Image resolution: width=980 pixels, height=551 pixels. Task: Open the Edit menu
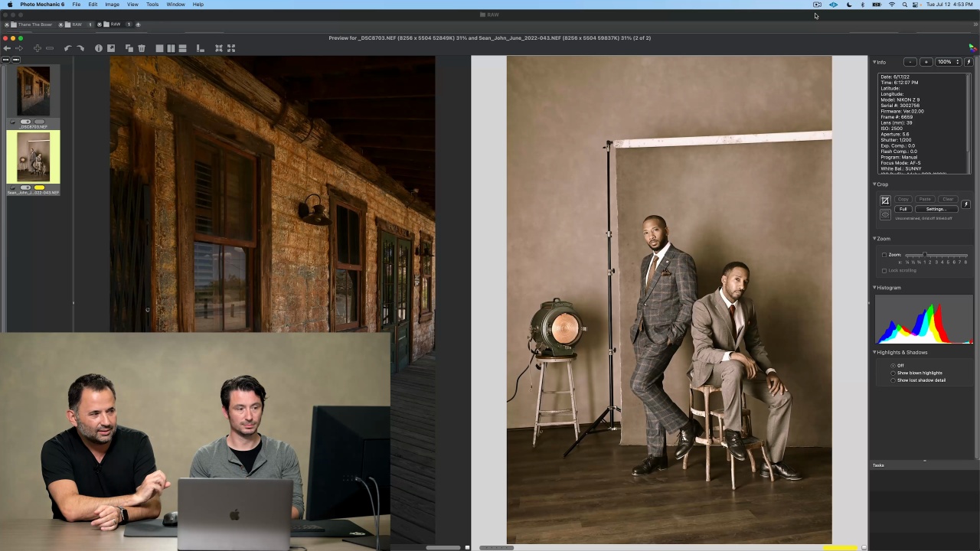click(93, 5)
